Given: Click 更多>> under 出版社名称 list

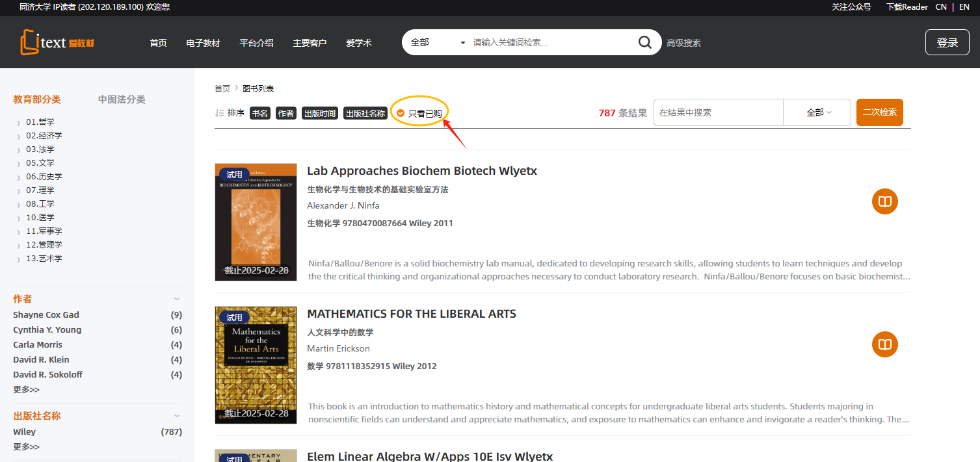Looking at the screenshot, I should [26, 447].
